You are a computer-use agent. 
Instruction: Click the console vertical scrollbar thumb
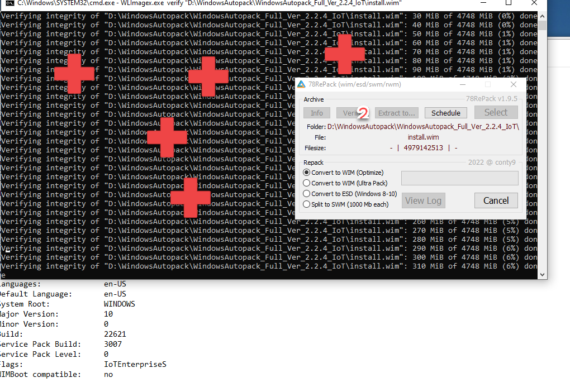[x=542, y=26]
